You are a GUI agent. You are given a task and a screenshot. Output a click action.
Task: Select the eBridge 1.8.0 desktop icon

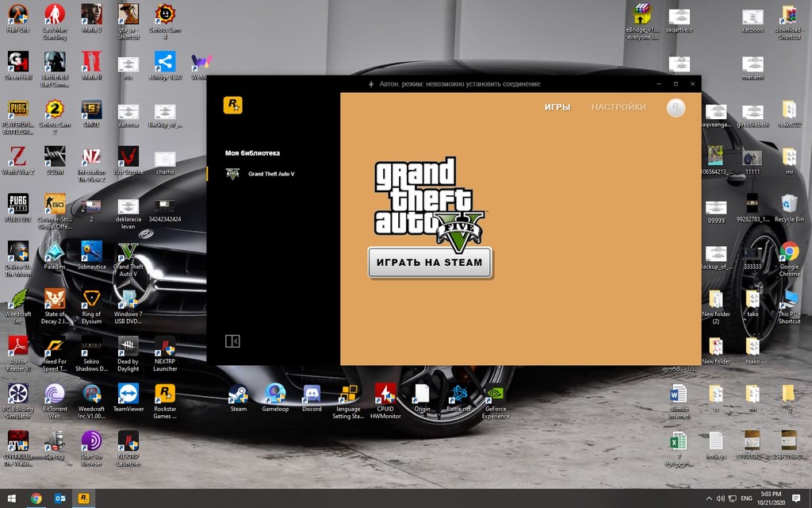(165, 66)
